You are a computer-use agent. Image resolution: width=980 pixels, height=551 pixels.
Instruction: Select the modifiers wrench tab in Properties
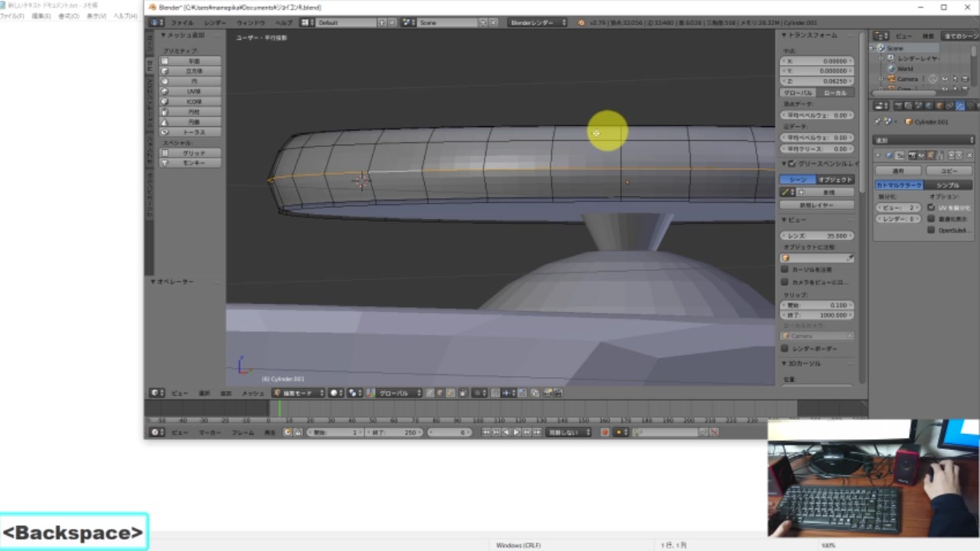(959, 106)
